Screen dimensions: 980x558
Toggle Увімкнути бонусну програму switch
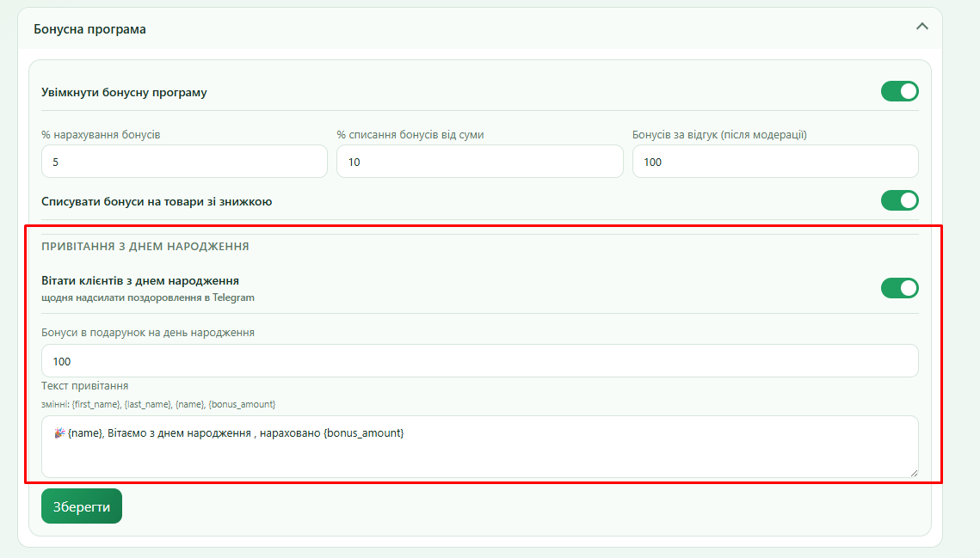pyautogui.click(x=899, y=91)
